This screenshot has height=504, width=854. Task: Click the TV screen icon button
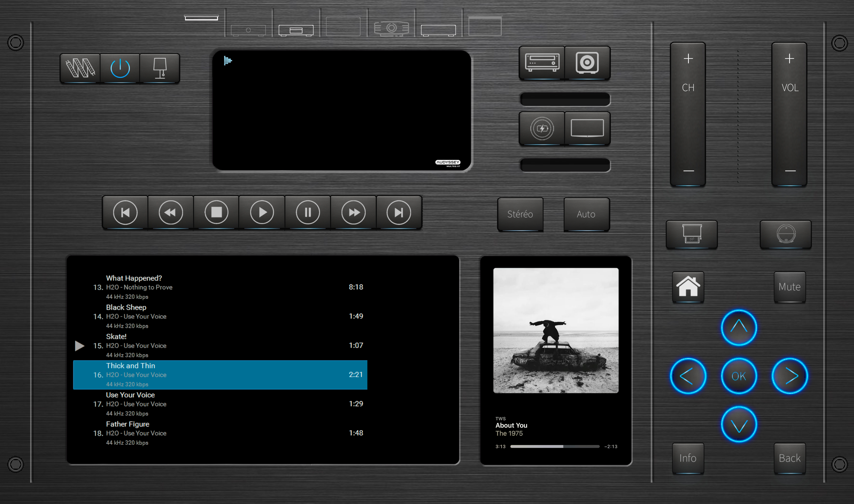(587, 128)
